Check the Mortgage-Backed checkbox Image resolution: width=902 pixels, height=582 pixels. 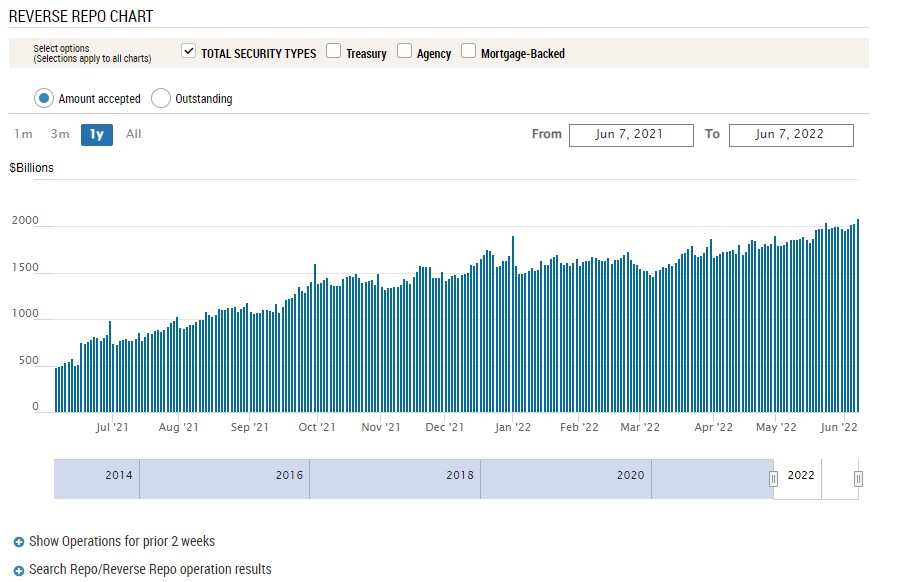468,52
